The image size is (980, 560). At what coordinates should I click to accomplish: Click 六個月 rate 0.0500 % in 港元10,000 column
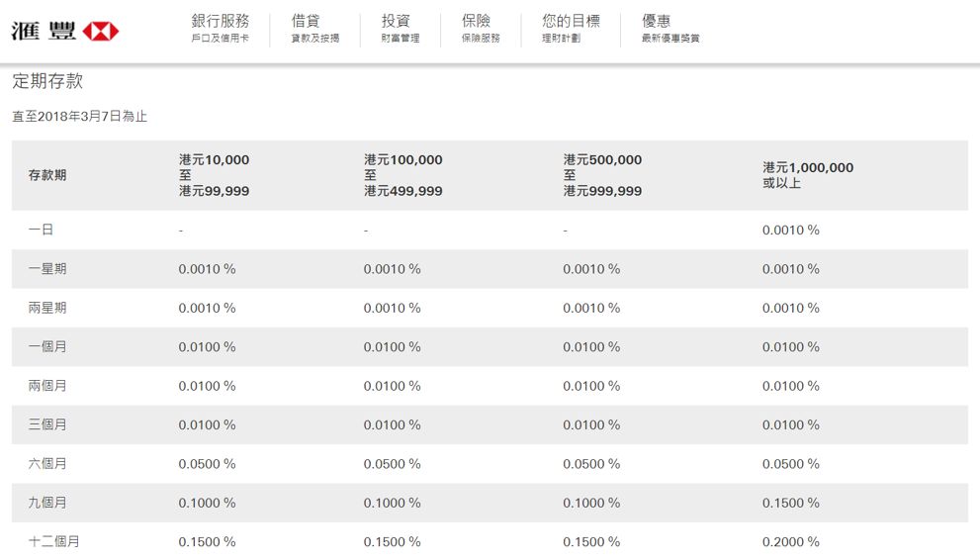tap(207, 464)
